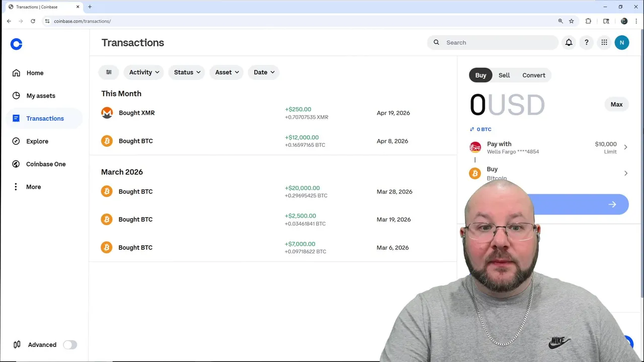Open Pay with Wells Fargo selector
The height and width of the screenshot is (362, 644).
(x=549, y=147)
